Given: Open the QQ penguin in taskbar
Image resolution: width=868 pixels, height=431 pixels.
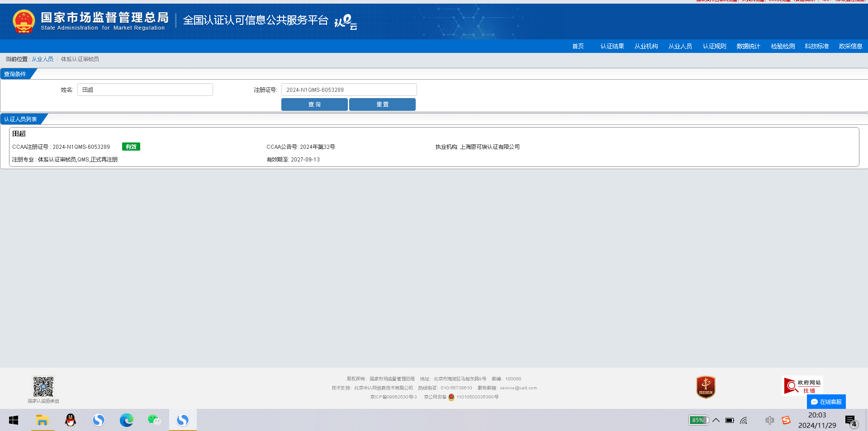Looking at the screenshot, I should pos(70,420).
